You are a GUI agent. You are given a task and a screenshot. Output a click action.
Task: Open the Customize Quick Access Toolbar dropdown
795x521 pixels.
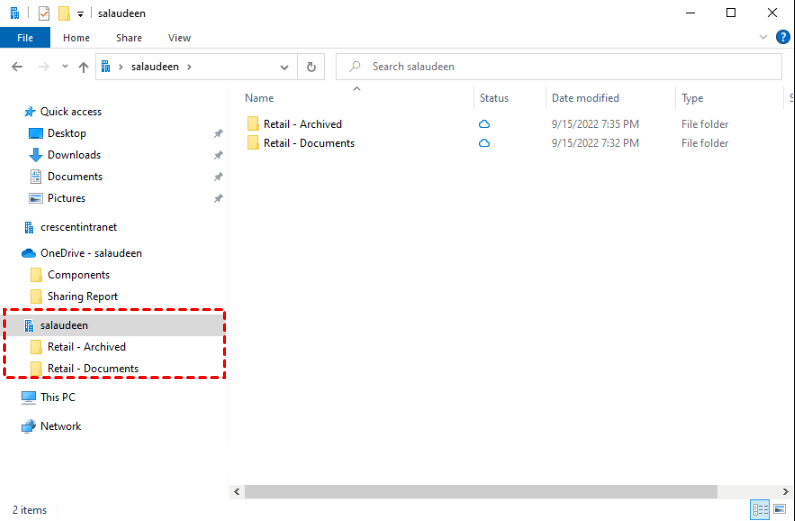[x=81, y=14]
